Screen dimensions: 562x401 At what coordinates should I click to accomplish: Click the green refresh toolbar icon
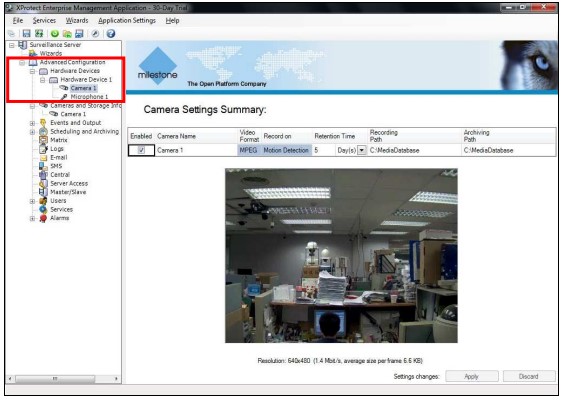54,33
